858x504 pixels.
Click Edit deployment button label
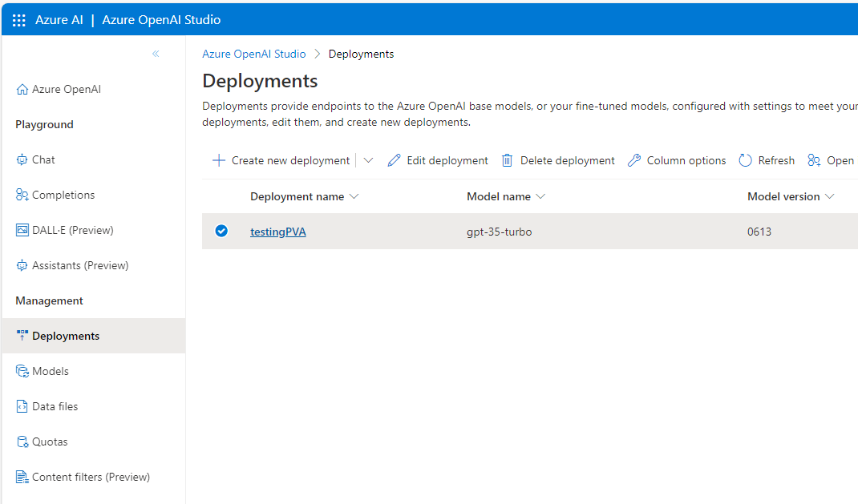[447, 160]
